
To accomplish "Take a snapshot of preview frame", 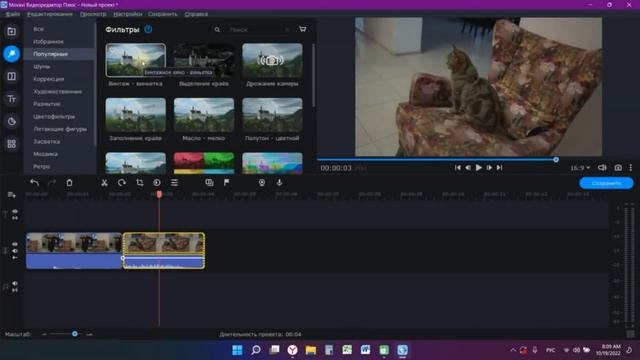I will click(618, 168).
